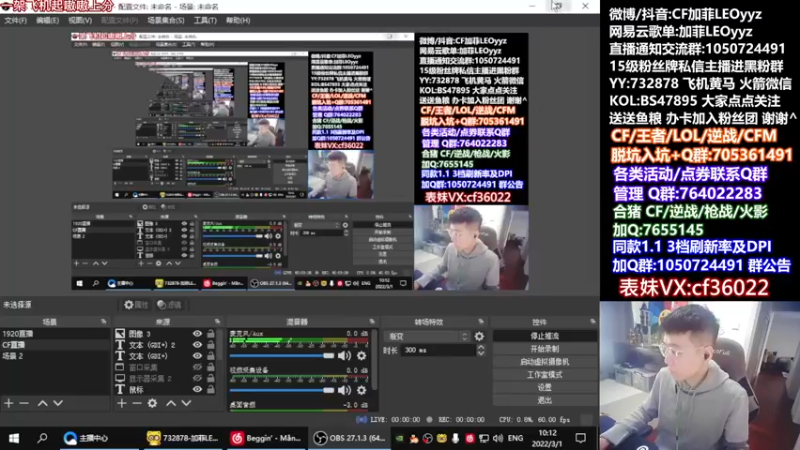The width and height of the screenshot is (800, 450).
Task: Open the 场景集合(S) menu
Action: 166,20
